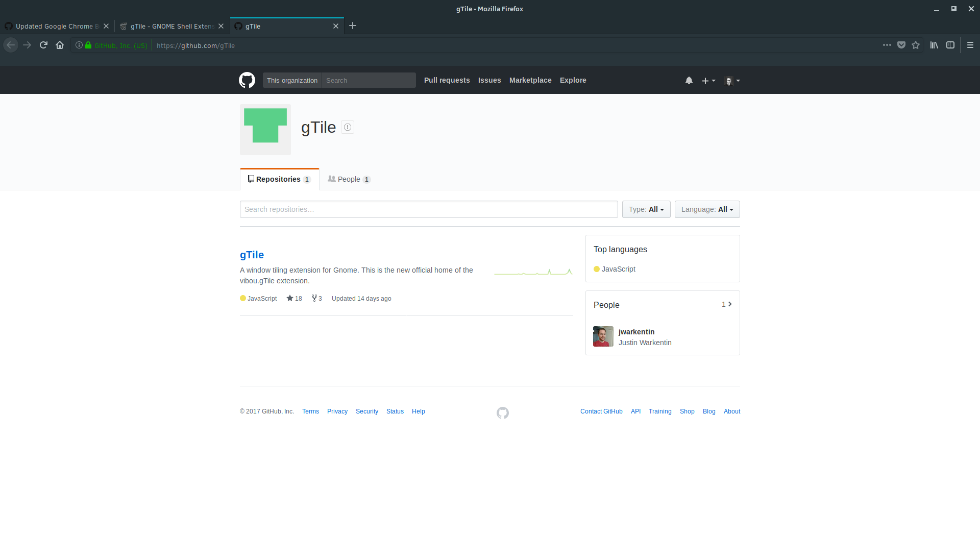
Task: Open the Firefox Library icon
Action: pos(934,45)
